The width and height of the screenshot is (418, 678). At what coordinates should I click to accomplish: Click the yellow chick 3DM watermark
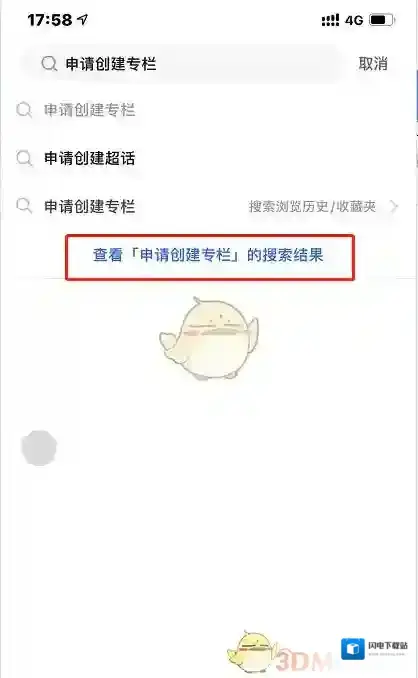point(277,653)
